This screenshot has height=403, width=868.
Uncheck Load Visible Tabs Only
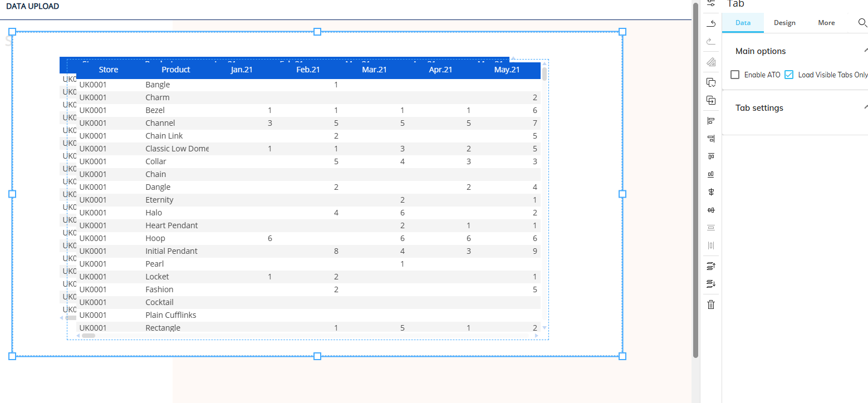(789, 75)
